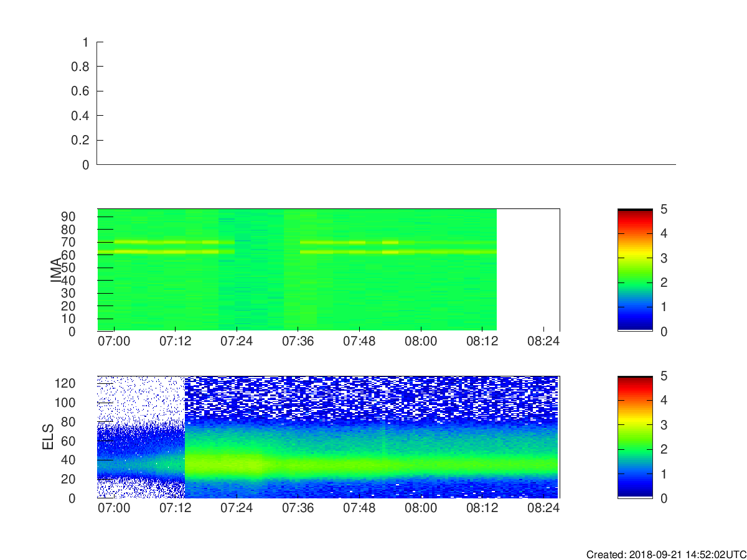This screenshot has height=560, width=747.
Task: Pick 08:24 time label under ELS plot
Action: (x=543, y=508)
